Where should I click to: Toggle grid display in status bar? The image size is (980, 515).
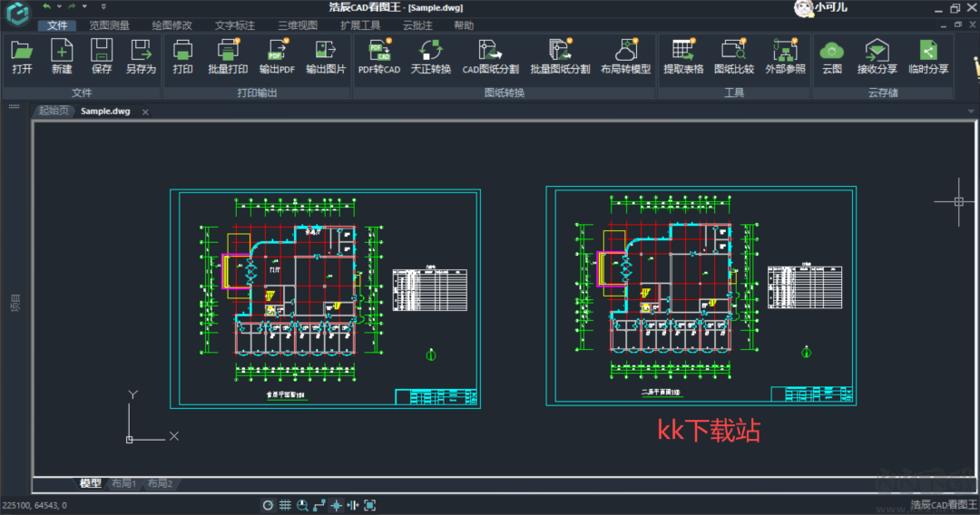[285, 505]
